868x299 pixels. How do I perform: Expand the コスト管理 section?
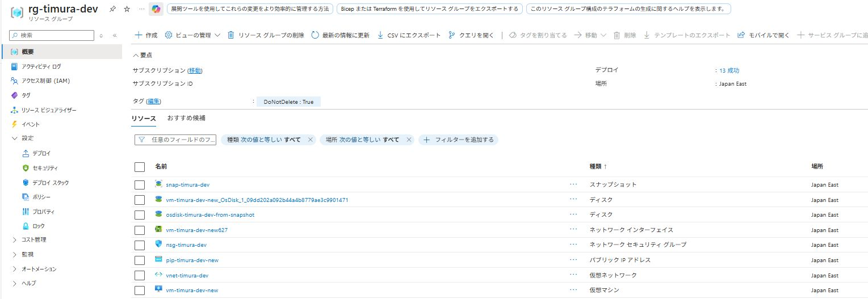point(15,240)
